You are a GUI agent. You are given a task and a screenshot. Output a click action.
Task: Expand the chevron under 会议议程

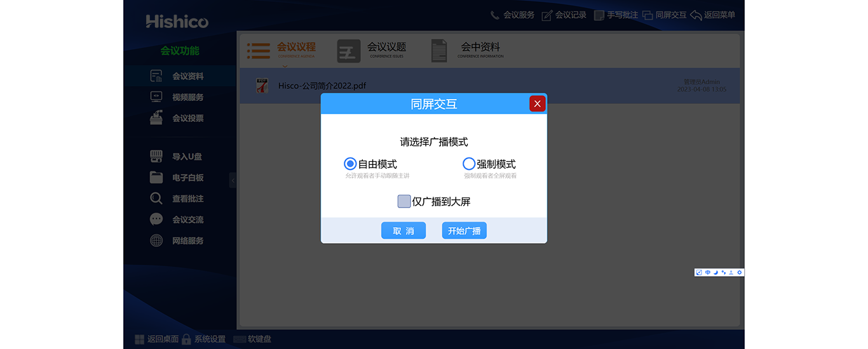285,66
